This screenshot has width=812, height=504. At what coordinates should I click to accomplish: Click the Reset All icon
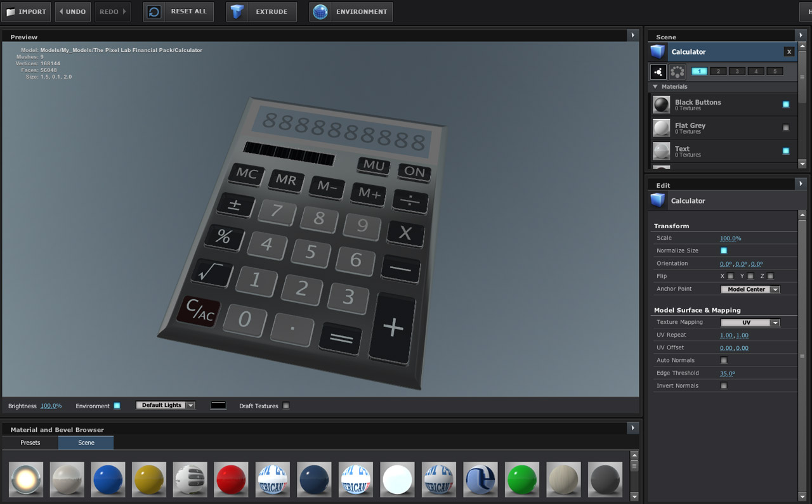coord(152,11)
